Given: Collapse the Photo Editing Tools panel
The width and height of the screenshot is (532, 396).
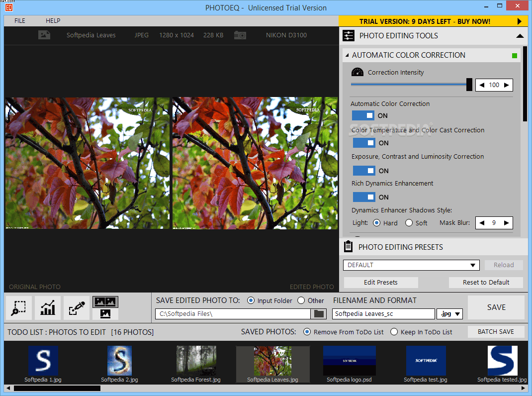Looking at the screenshot, I should (x=520, y=36).
